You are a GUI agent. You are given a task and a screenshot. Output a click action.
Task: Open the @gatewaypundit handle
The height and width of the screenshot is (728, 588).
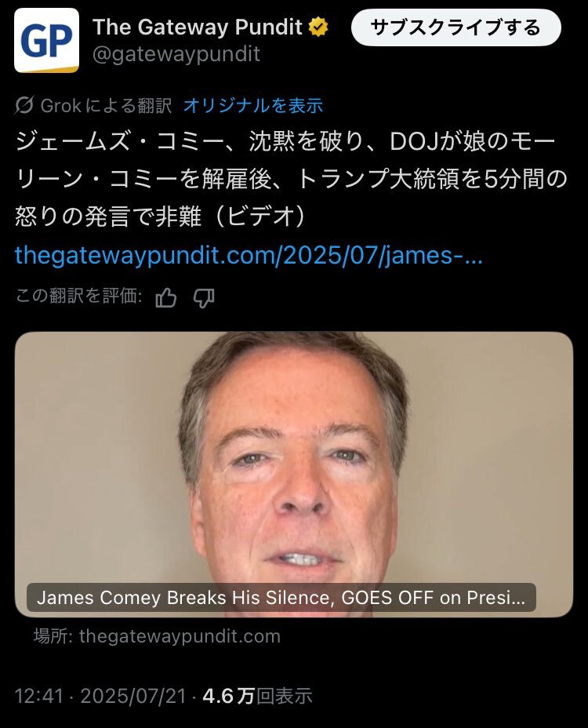click(x=176, y=54)
